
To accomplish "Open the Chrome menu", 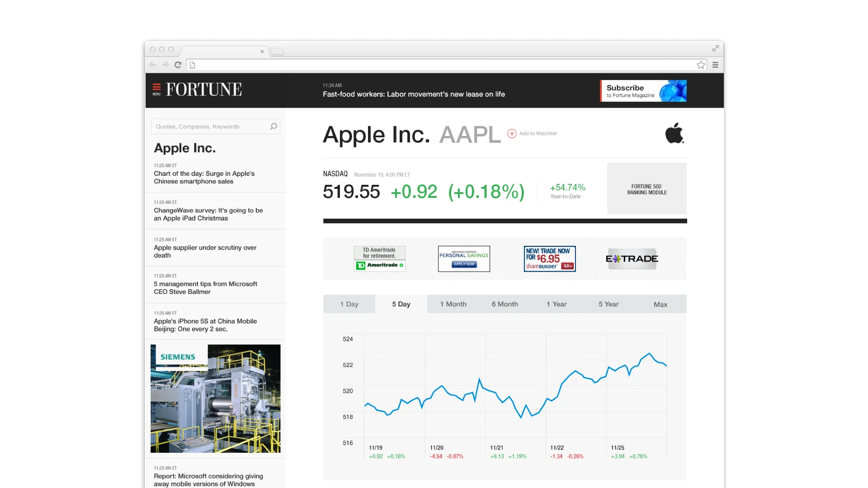I will click(x=716, y=65).
